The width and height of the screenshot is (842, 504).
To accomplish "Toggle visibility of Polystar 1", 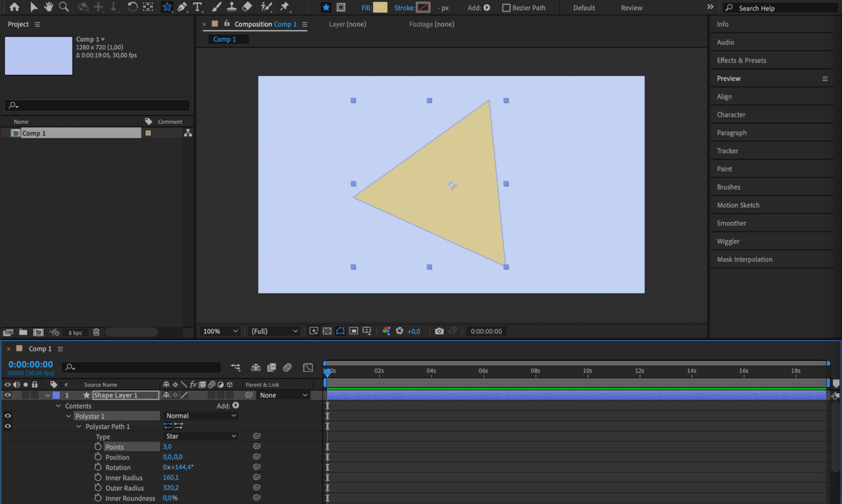I will pos(8,416).
